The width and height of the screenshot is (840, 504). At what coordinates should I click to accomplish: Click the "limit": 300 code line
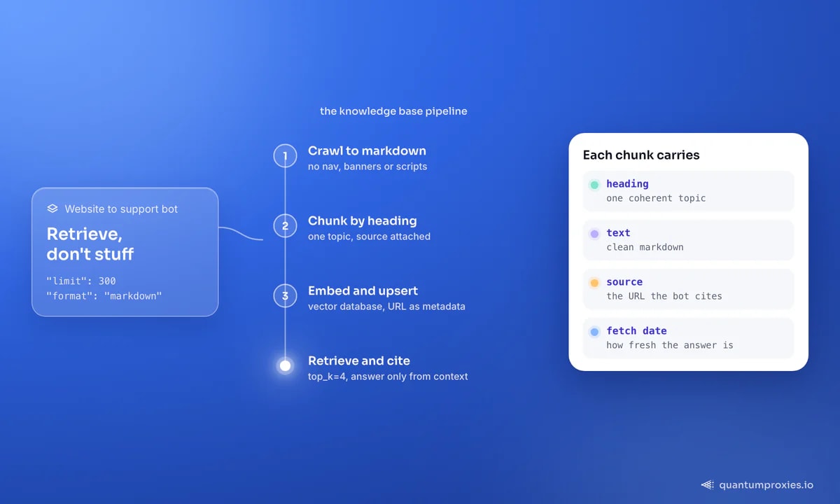coord(81,281)
